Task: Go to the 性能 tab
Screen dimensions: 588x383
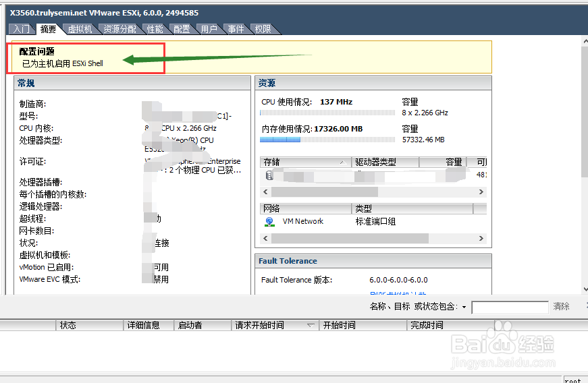Action: [155, 29]
